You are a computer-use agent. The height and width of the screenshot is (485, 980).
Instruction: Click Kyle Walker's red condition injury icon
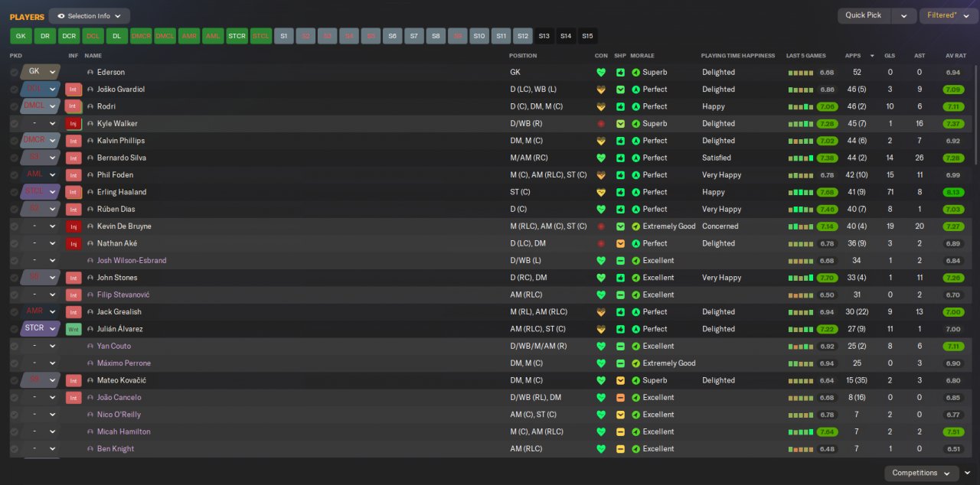(x=601, y=124)
